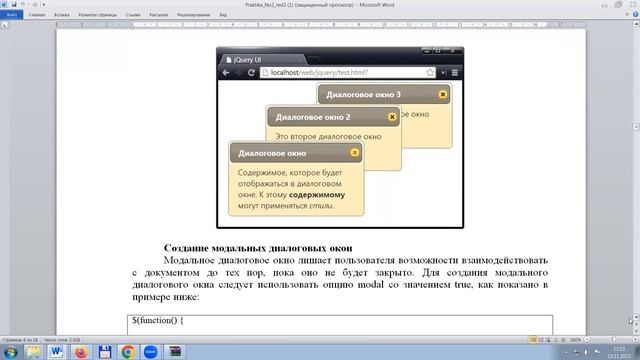Launch Google Chrome from the taskbar
Image resolution: width=640 pixels, height=360 pixels.
[x=128, y=352]
